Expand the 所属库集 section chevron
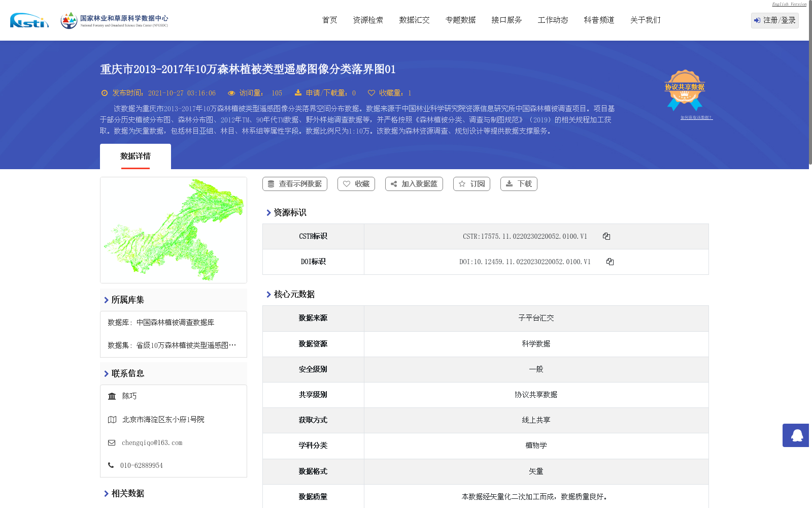This screenshot has width=812, height=508. point(106,300)
